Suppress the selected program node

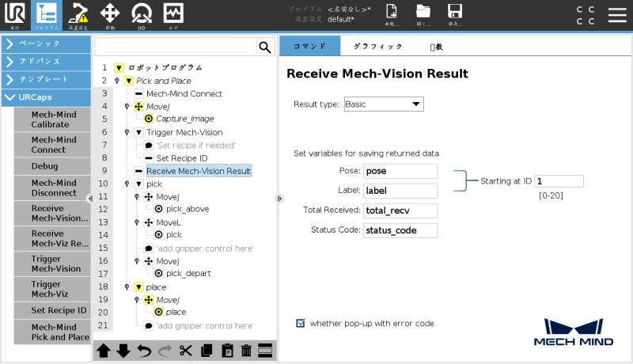point(265,351)
